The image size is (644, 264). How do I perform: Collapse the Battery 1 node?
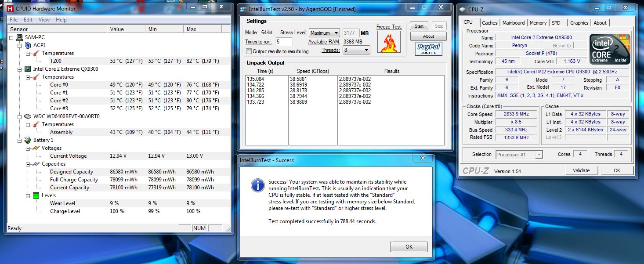[x=20, y=140]
